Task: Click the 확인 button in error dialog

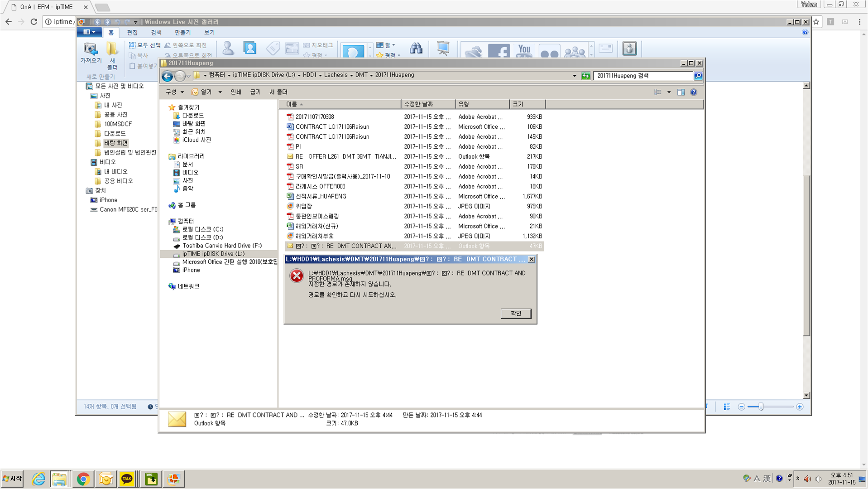Action: click(x=516, y=313)
